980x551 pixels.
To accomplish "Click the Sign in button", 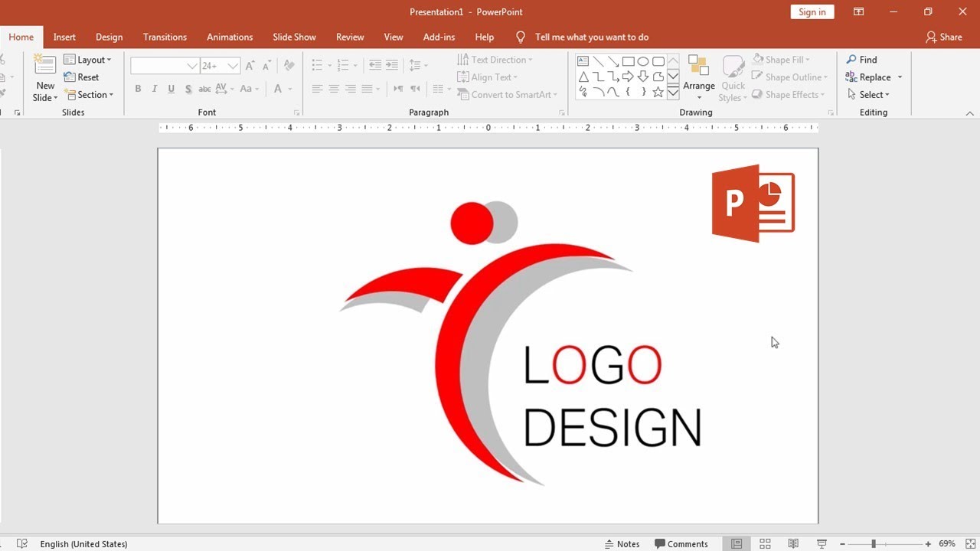I will (812, 11).
